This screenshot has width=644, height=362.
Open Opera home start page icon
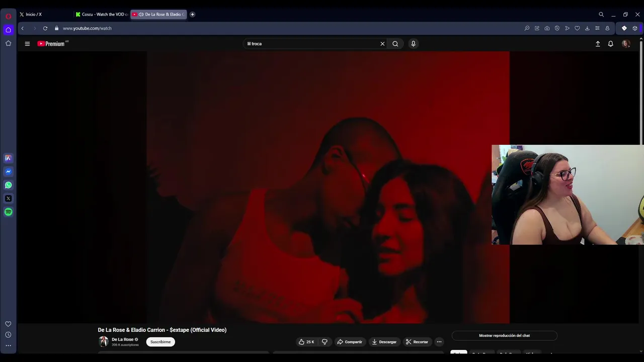(x=8, y=30)
